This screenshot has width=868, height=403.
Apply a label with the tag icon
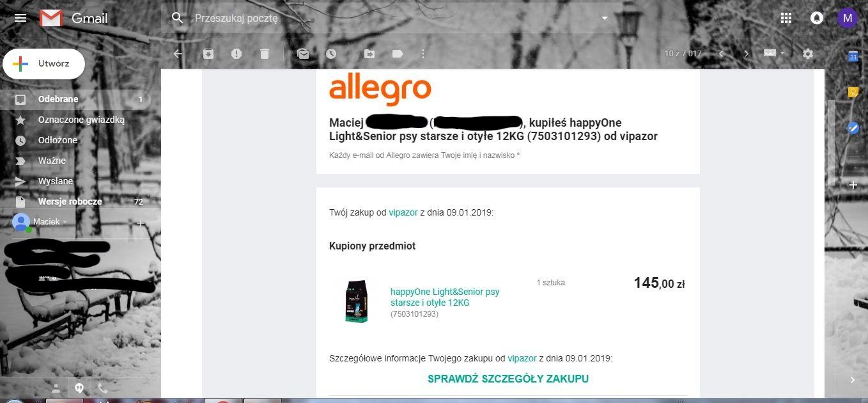[x=398, y=54]
